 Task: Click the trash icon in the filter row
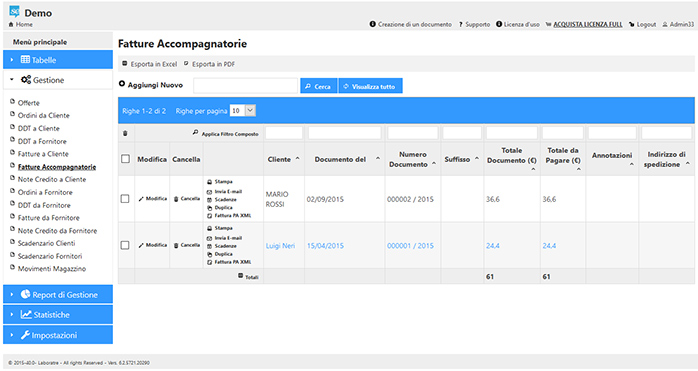125,133
